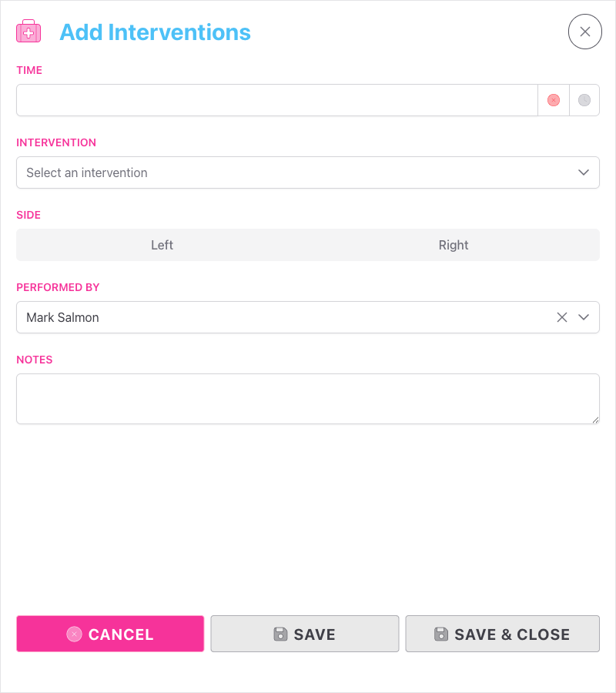Open the clock icon to pick a time

tap(584, 100)
